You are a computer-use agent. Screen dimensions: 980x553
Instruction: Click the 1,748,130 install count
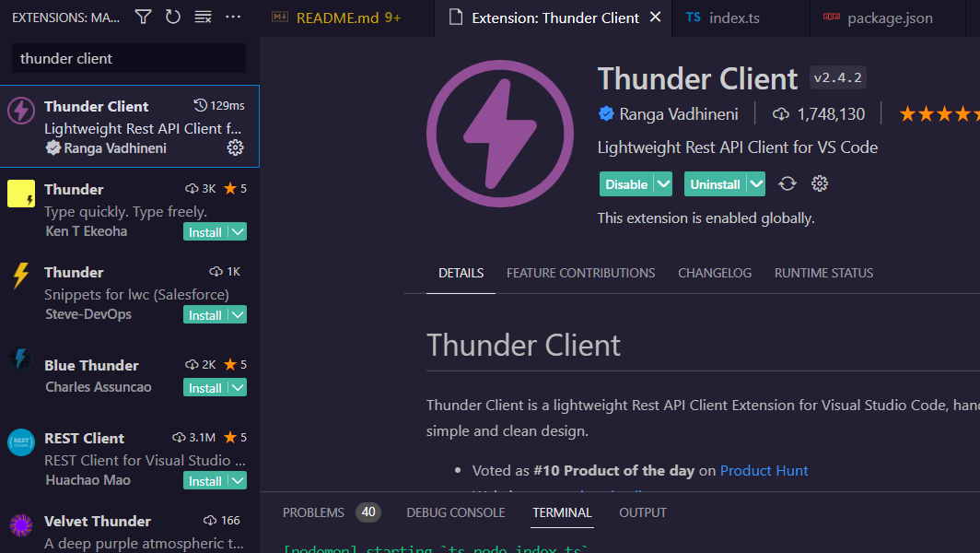(831, 114)
